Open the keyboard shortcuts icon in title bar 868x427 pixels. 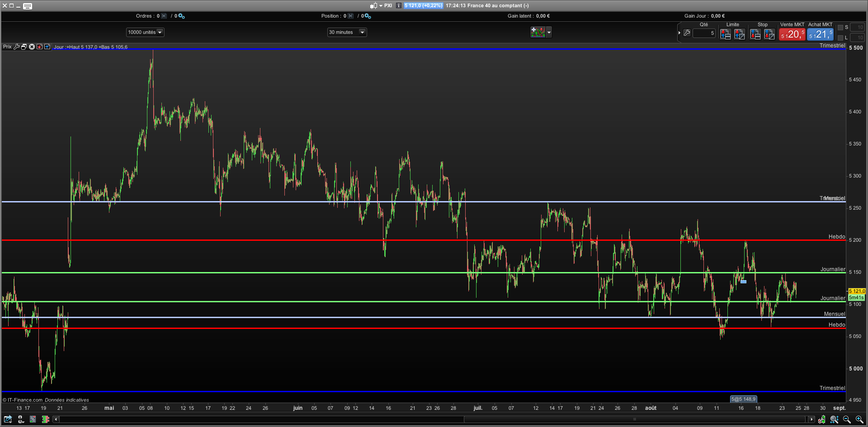point(28,6)
